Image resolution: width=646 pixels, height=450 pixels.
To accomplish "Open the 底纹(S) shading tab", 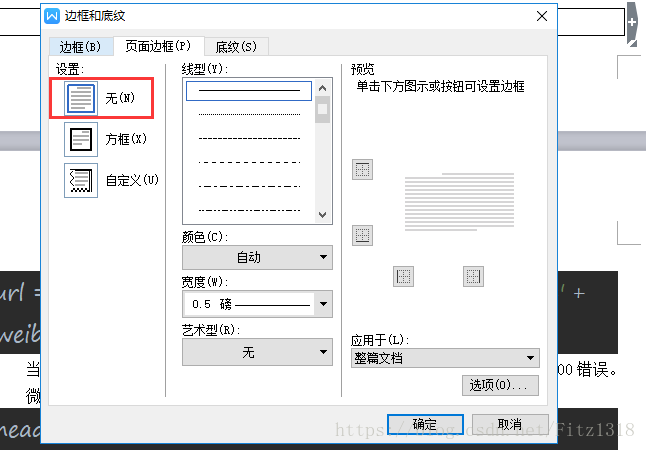I will 236,47.
